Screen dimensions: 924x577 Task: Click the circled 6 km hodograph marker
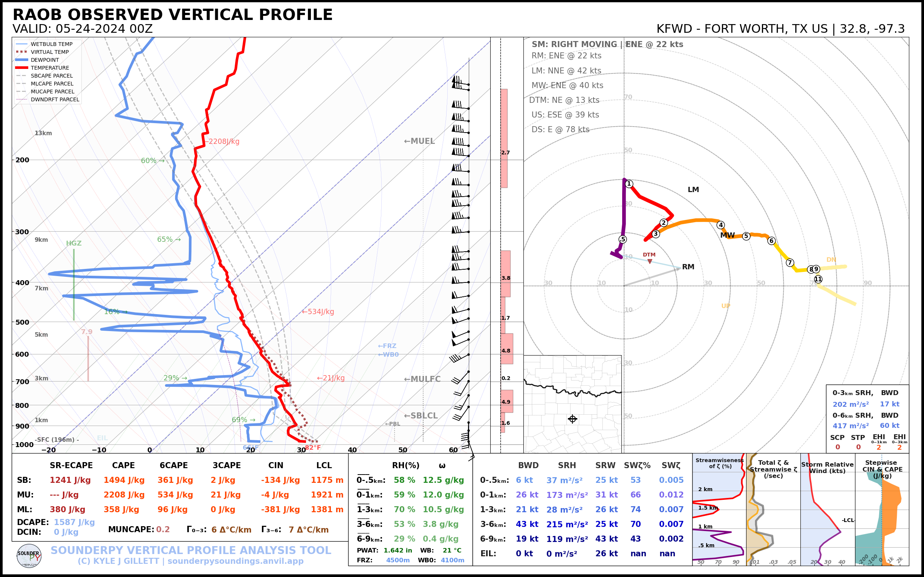pyautogui.click(x=771, y=241)
